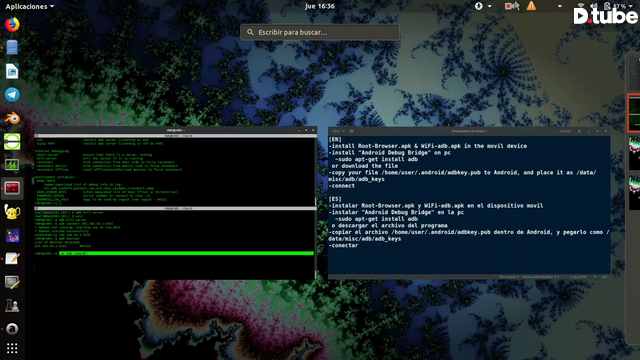Click the green highlighted command line in terminal
Image resolution: width=640 pixels, height=360 pixels.
point(187,253)
